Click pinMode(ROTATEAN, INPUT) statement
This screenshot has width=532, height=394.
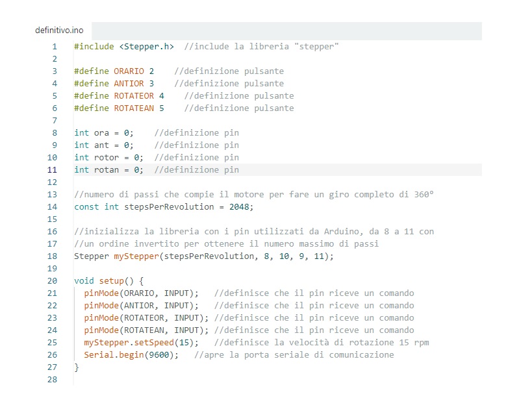[147, 330]
